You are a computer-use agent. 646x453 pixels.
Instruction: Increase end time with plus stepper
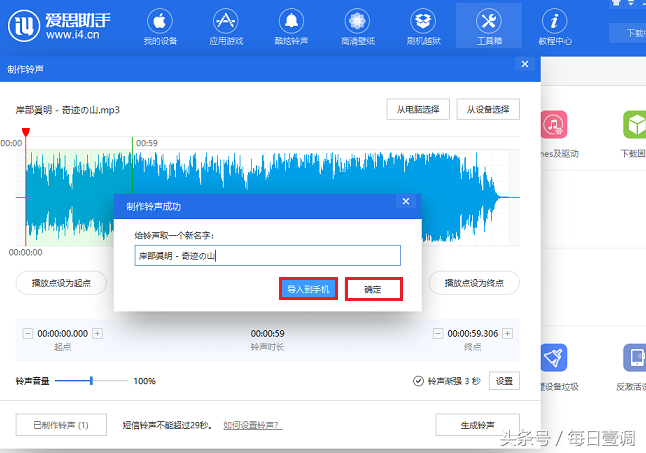pos(508,334)
